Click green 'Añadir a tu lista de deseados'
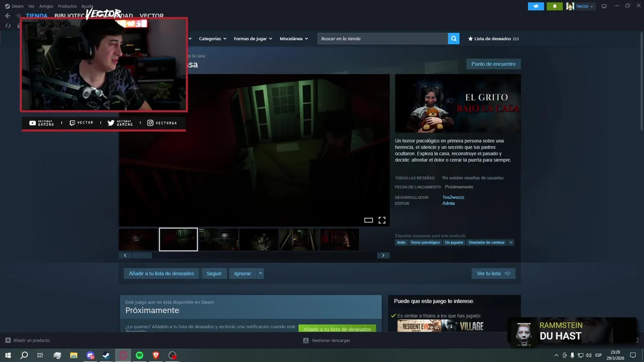 click(337, 329)
